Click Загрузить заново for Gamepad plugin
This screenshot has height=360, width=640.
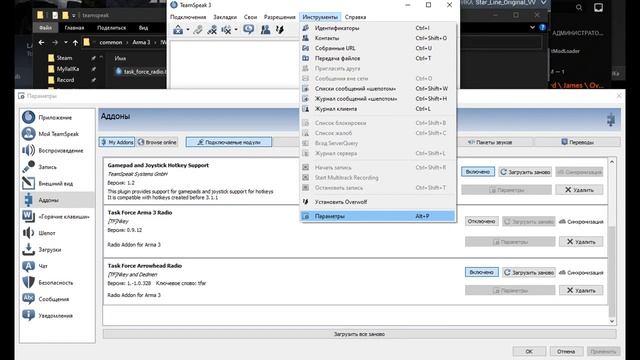coord(525,172)
